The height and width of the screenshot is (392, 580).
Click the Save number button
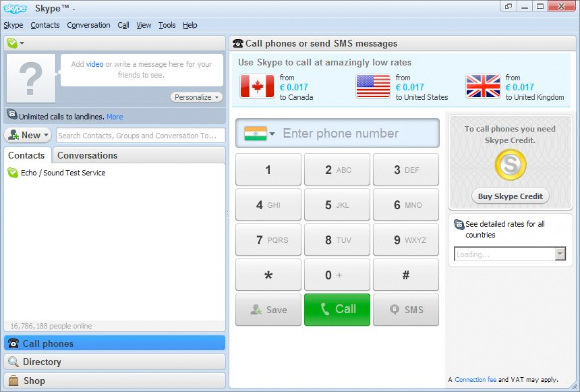pyautogui.click(x=268, y=310)
